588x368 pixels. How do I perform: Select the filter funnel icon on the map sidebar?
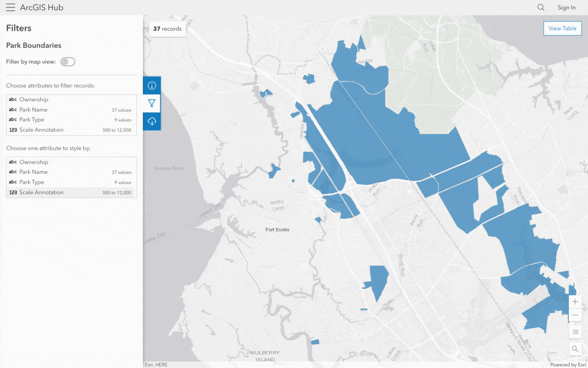(x=151, y=103)
